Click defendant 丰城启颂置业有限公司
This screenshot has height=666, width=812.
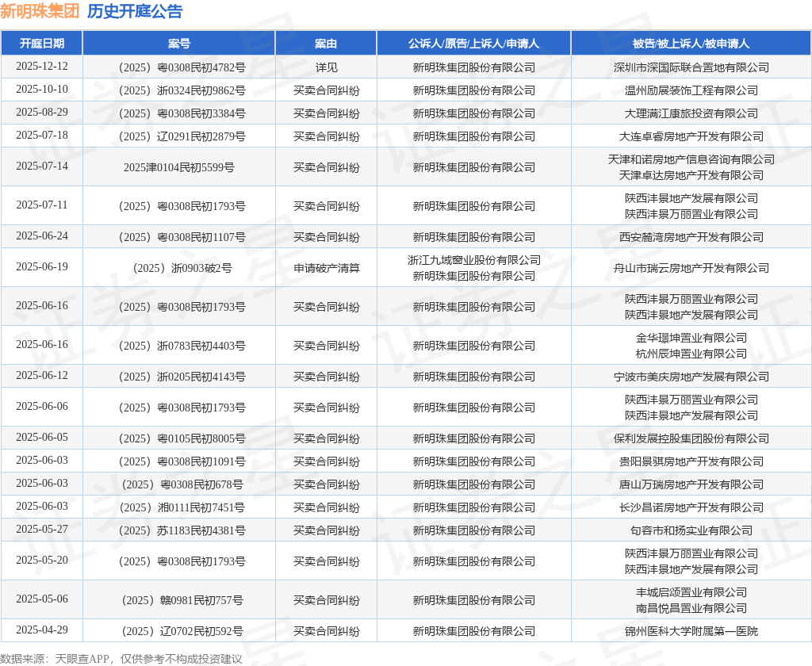[x=691, y=592]
